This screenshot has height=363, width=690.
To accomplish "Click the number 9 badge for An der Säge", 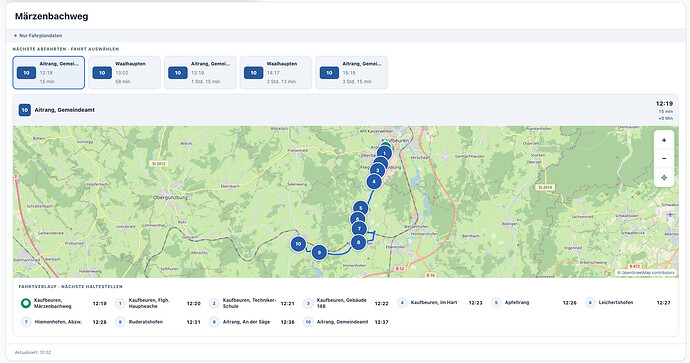I will click(214, 322).
